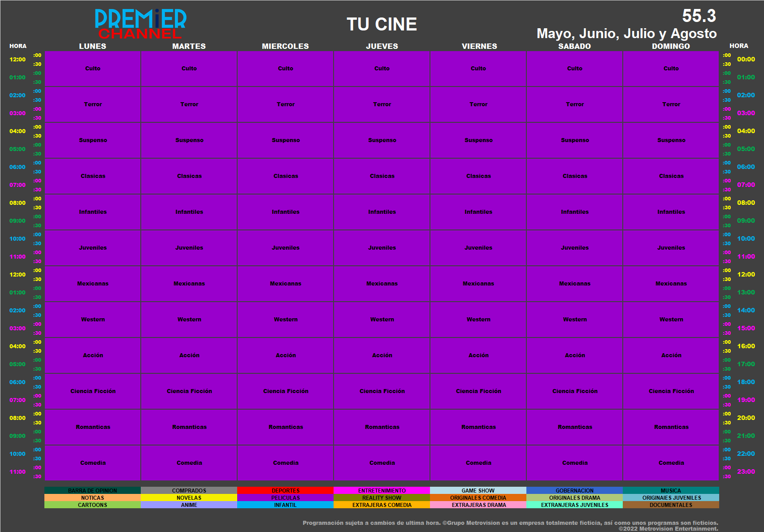Image resolution: width=764 pixels, height=532 pixels.
Task: Click the brown DOCUMENTALES legend swatch
Action: click(671, 505)
